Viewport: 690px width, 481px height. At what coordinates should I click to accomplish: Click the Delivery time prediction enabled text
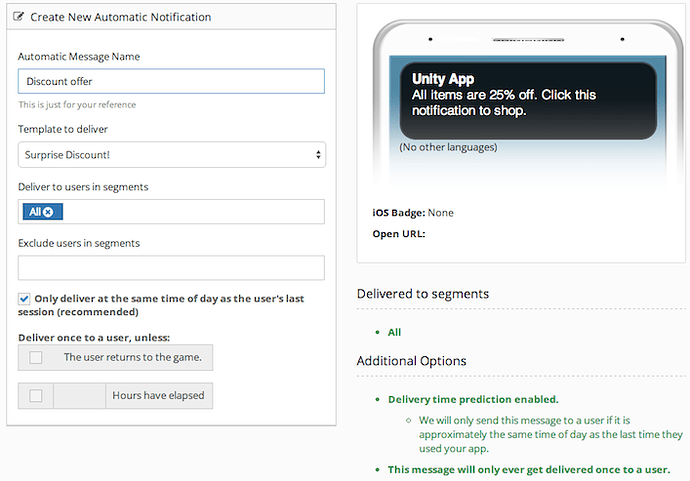click(x=473, y=399)
